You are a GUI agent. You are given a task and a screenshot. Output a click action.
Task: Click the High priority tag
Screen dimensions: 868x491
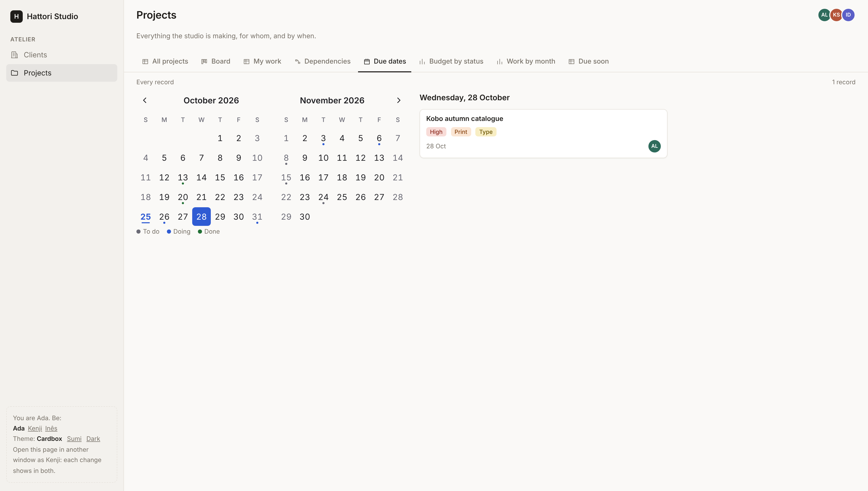click(x=436, y=132)
